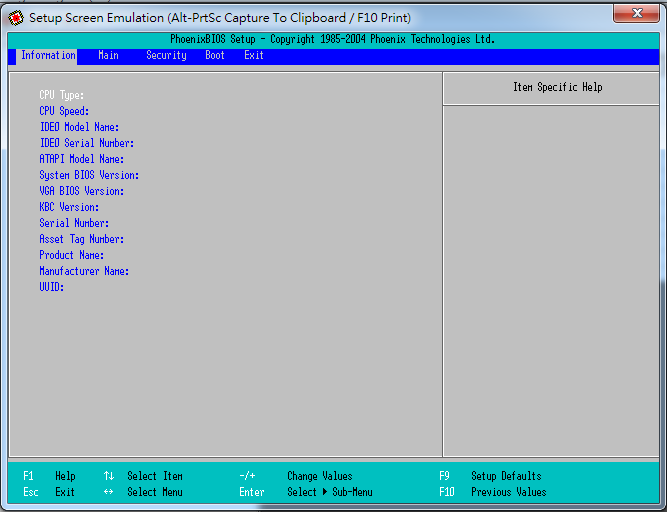The height and width of the screenshot is (512, 667).
Task: Click the CPU Speed label
Action: pyautogui.click(x=64, y=111)
